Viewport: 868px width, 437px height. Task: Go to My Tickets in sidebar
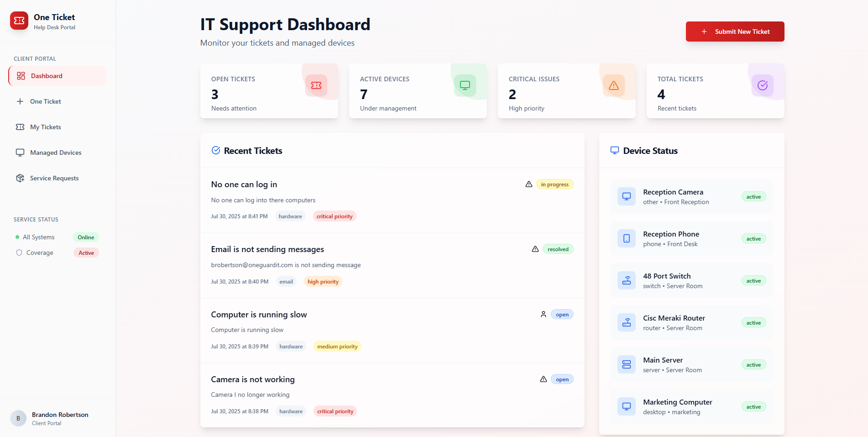[58, 127]
